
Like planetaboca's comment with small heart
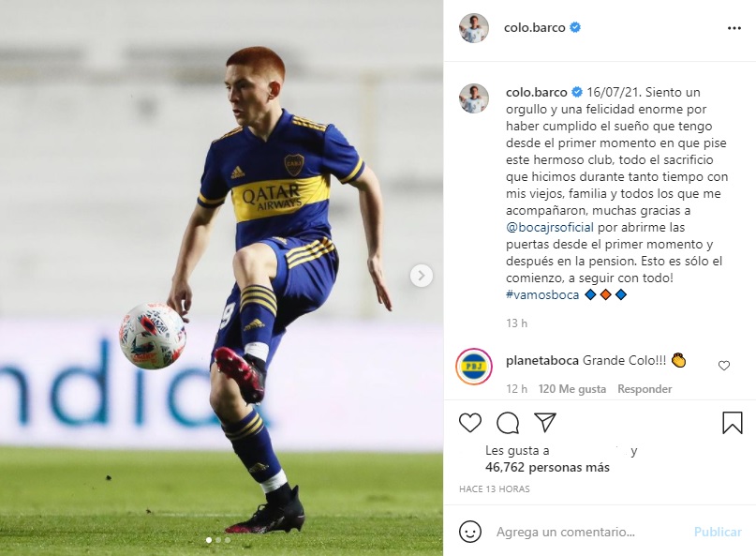(724, 366)
